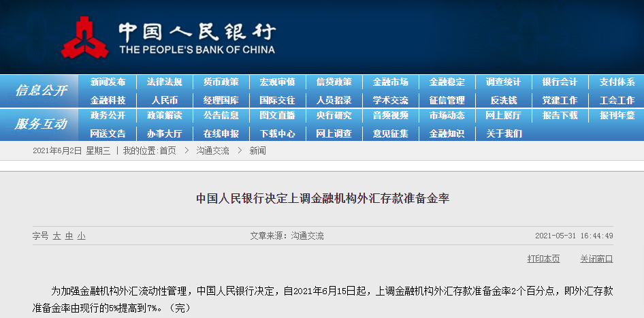Visit the 办事大厅 service hall
The image size is (644, 318).
click(164, 133)
